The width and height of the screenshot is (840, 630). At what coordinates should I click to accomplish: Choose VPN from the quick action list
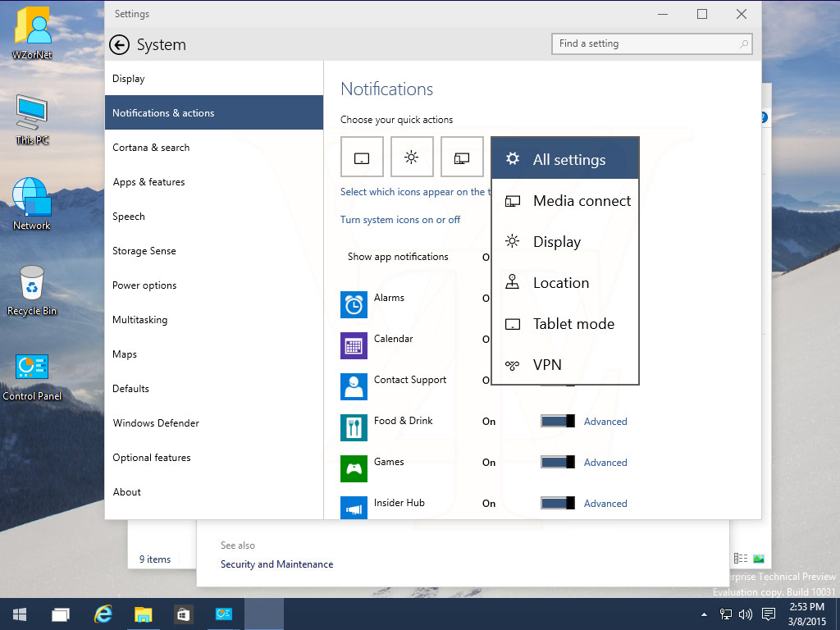(x=565, y=364)
